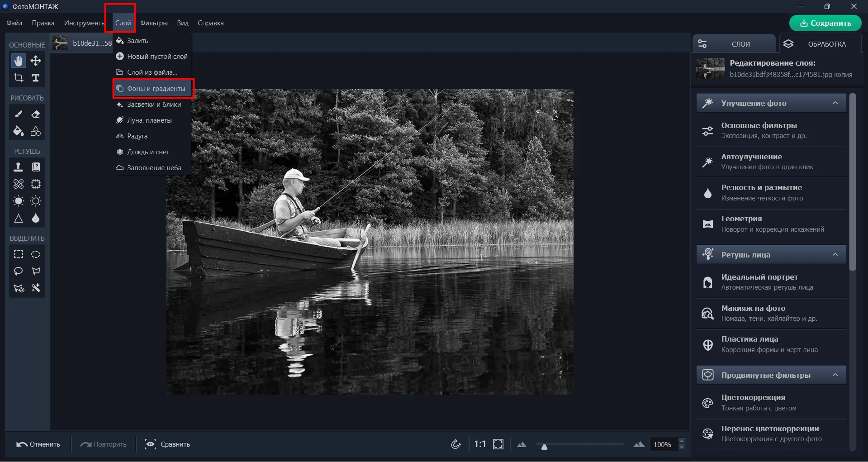The image size is (868, 462).
Task: Open the Вид menu
Action: tap(183, 23)
